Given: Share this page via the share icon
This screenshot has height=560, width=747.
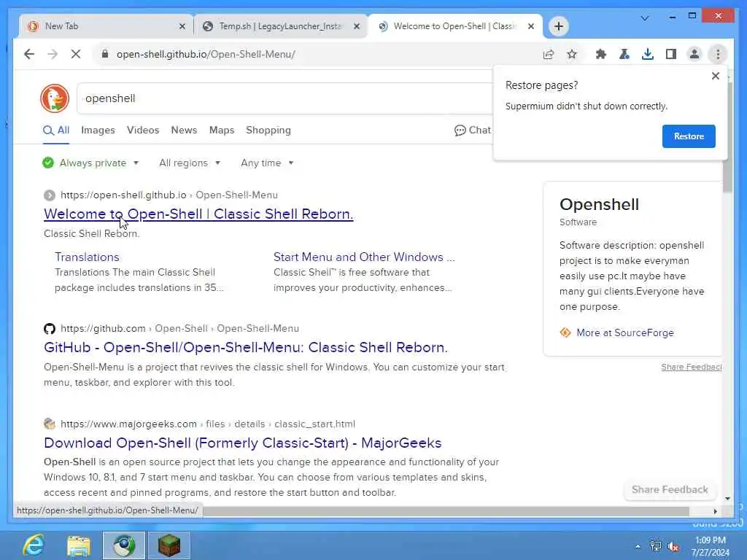Looking at the screenshot, I should coord(549,54).
